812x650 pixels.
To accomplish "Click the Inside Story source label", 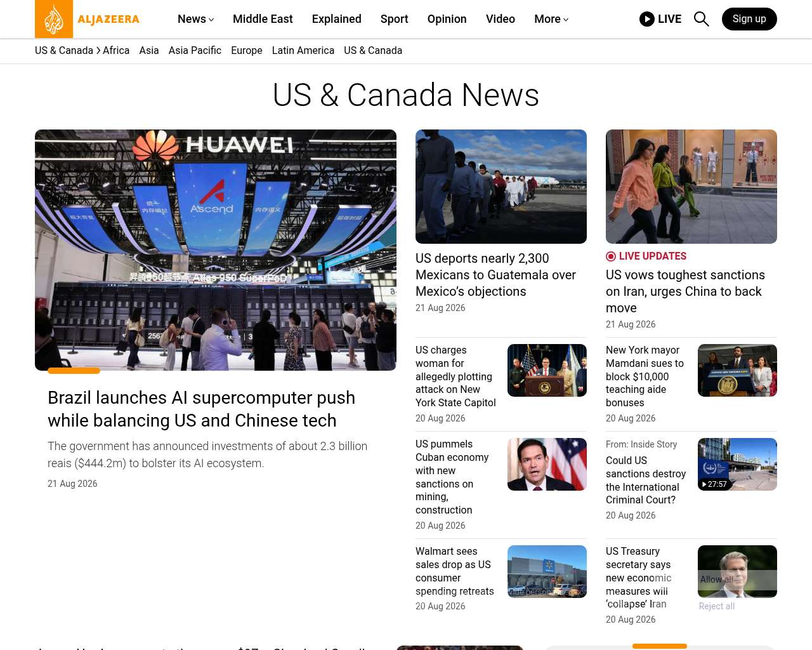I will [641, 444].
